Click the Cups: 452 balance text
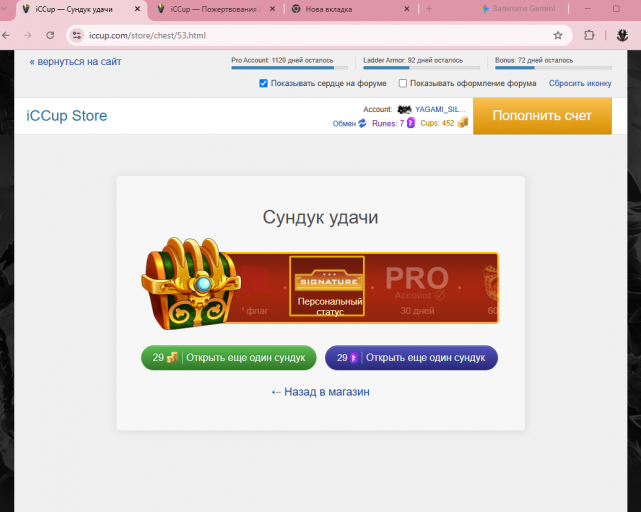 coord(437,123)
